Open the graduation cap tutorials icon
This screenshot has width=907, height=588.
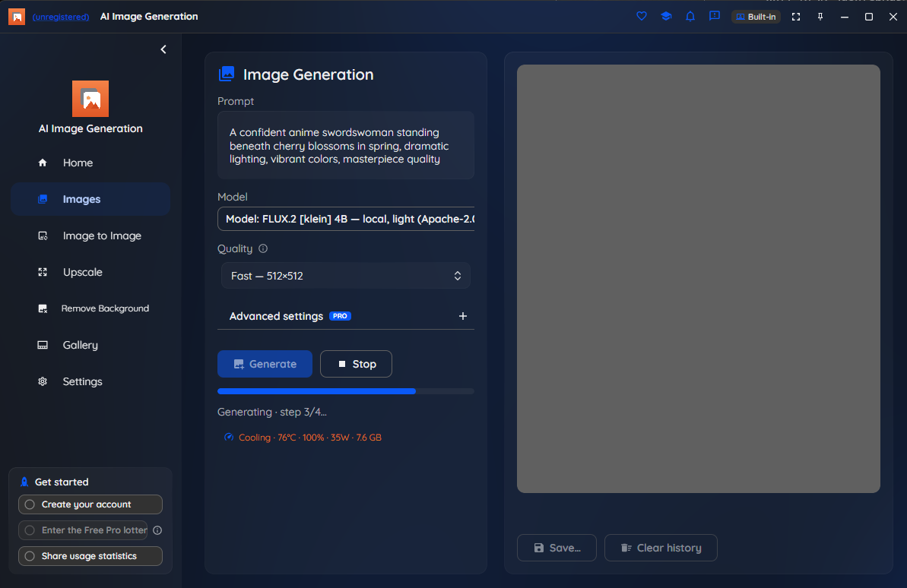coord(666,16)
